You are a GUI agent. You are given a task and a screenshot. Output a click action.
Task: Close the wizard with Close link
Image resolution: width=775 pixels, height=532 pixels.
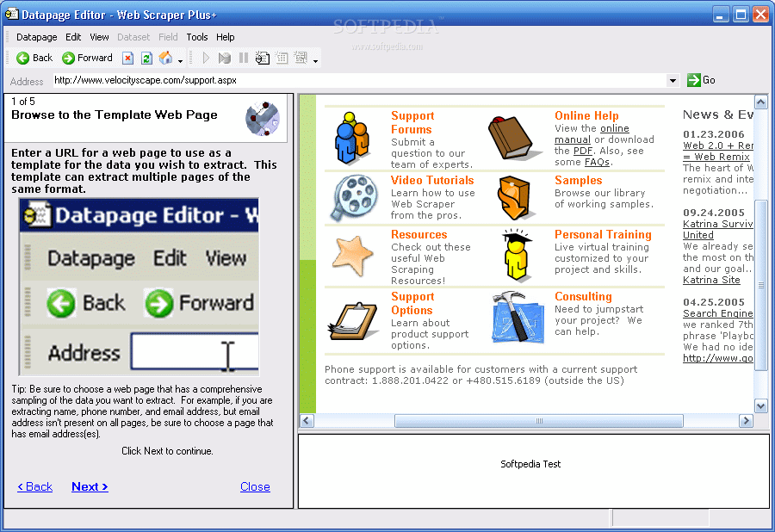(x=255, y=487)
